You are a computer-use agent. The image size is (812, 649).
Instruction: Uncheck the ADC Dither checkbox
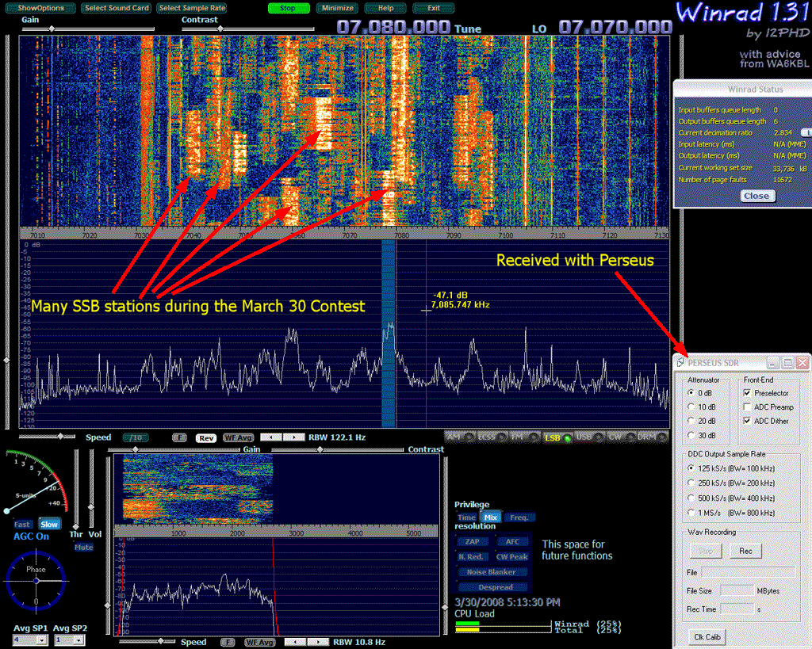(747, 421)
